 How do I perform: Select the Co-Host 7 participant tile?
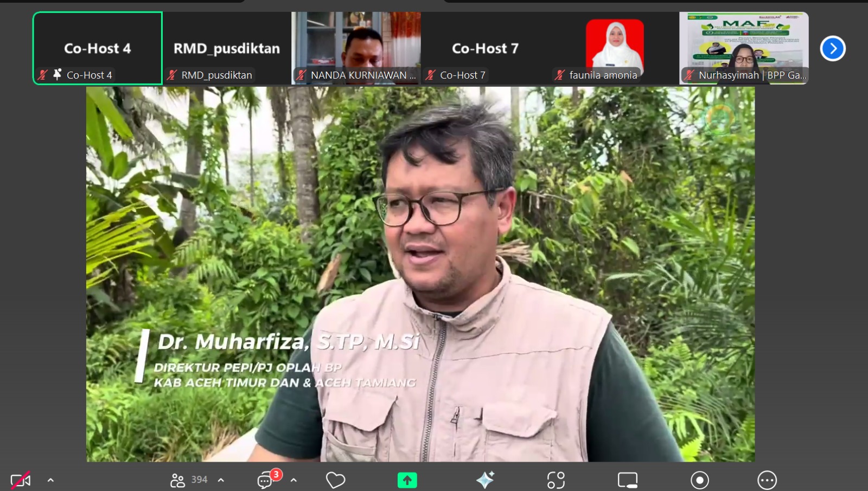click(485, 48)
